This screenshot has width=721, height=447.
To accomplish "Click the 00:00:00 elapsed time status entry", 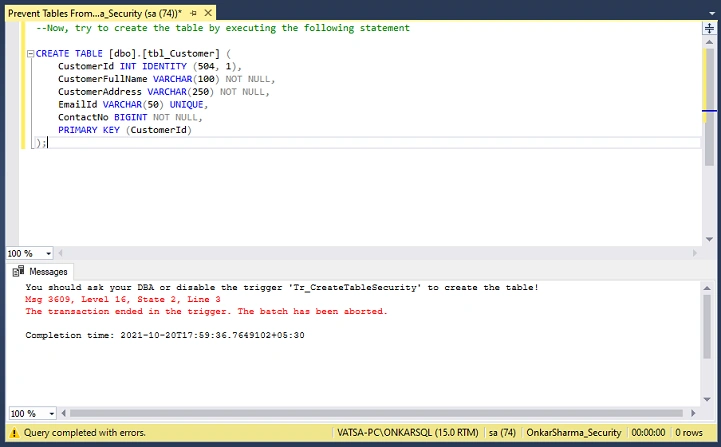I will tap(648, 433).
